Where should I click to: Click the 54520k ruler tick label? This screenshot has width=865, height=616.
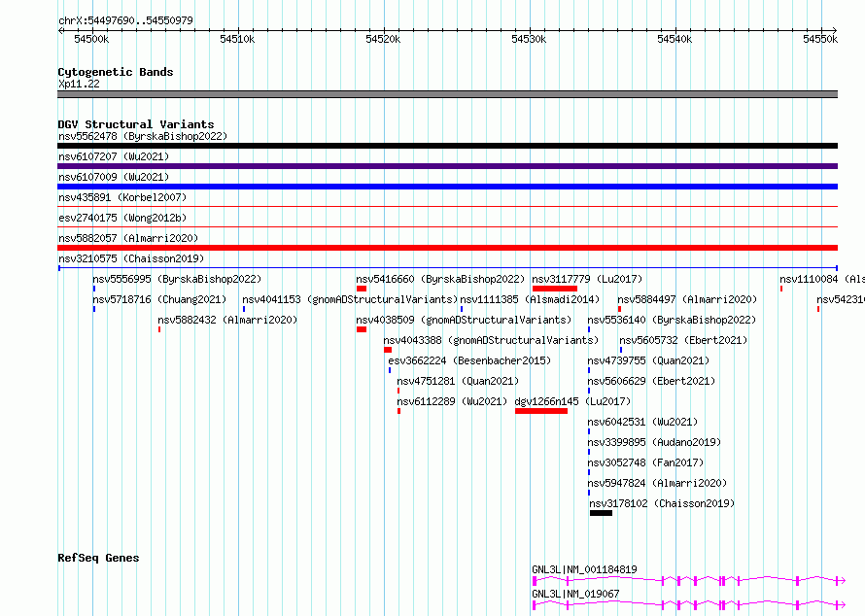click(383, 39)
